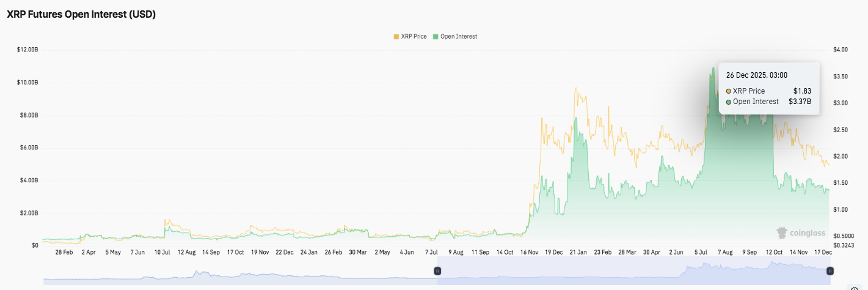The image size is (868, 290).
Task: Click the $3.37B Open Interest tooltip value
Action: point(800,102)
